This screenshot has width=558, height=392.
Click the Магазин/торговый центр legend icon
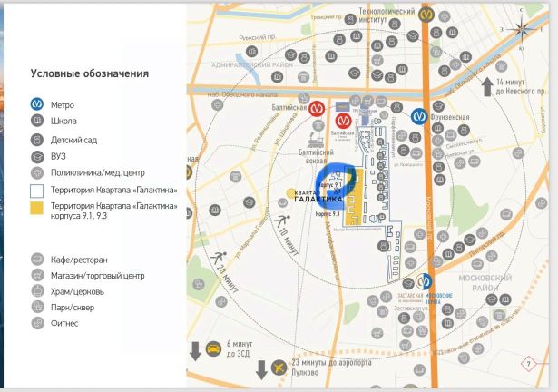click(37, 275)
